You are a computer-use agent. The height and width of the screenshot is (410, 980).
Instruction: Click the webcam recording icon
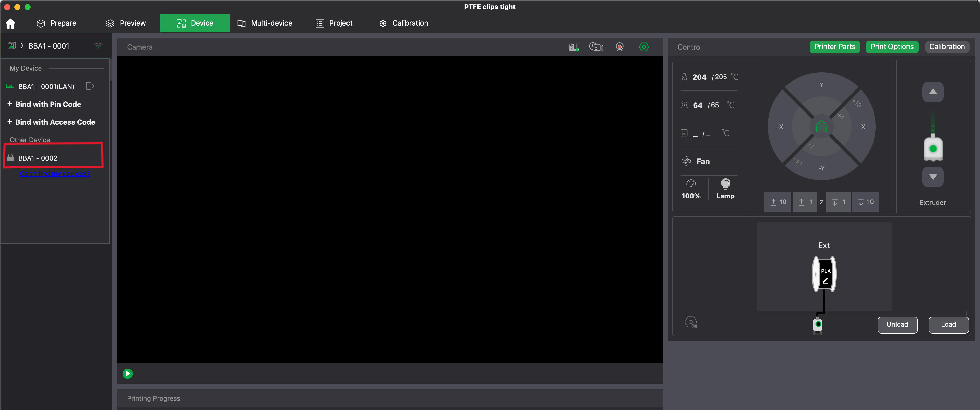tap(619, 47)
